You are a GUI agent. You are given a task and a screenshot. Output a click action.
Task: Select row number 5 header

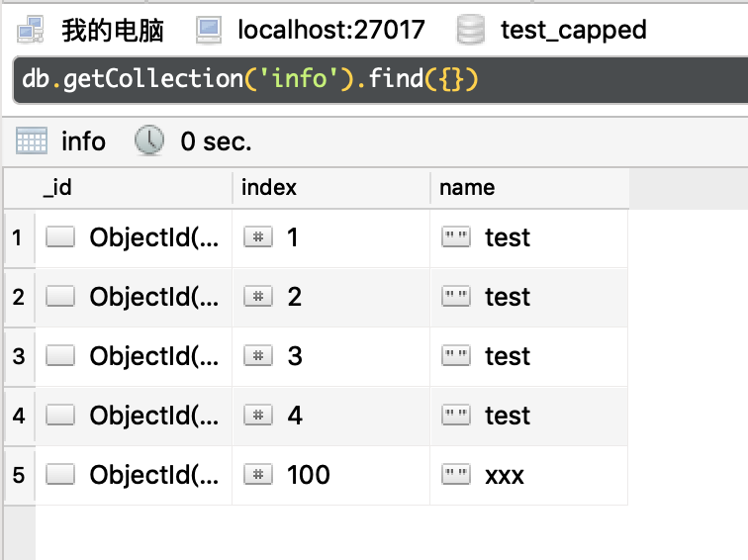point(19,475)
